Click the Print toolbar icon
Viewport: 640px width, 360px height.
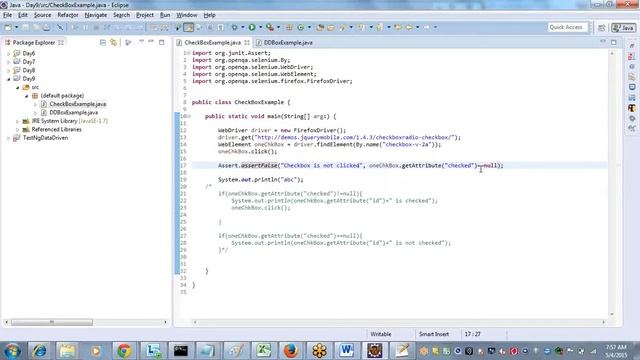pos(47,27)
